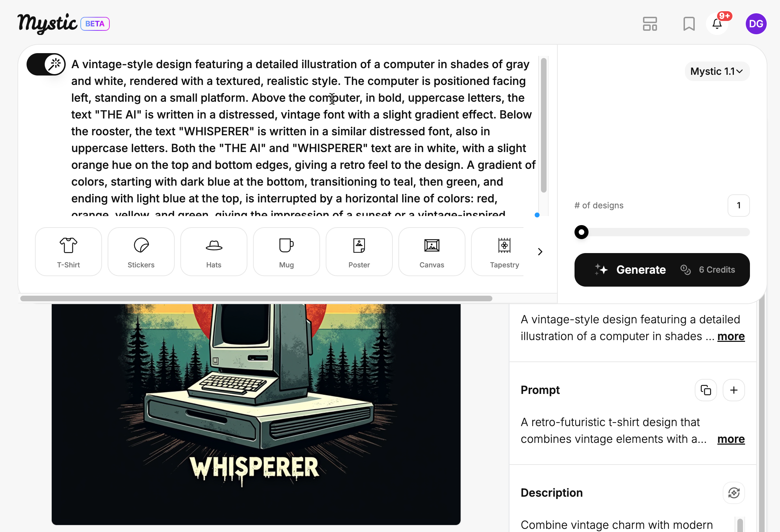
Task: Click notifications bell icon
Action: 719,24
